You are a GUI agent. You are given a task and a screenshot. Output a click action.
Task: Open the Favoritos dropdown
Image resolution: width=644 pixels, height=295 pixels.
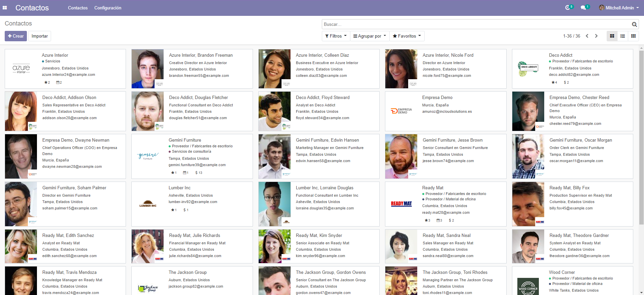point(407,36)
